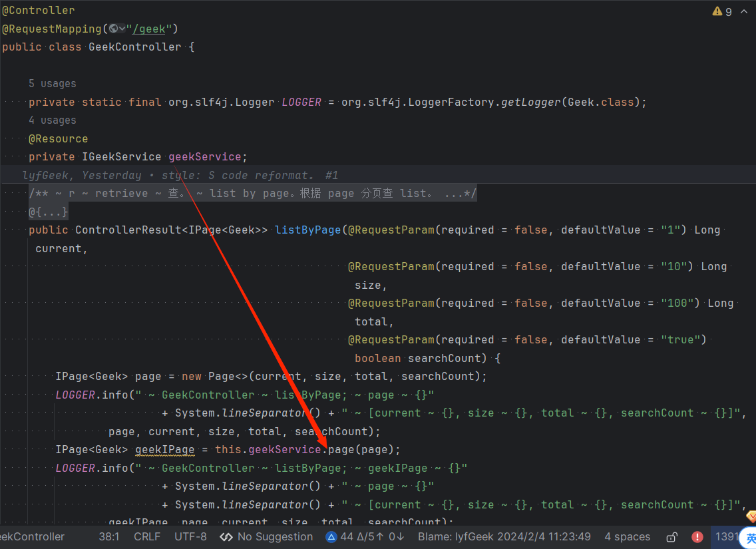Open the 4 spaces indentation selector

tap(627, 536)
